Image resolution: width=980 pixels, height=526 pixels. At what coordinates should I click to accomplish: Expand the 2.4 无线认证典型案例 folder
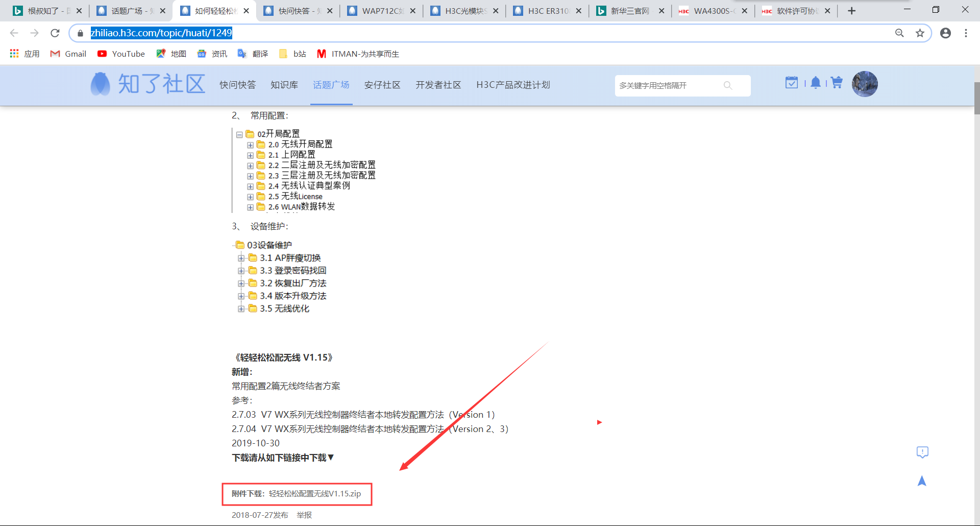250,186
